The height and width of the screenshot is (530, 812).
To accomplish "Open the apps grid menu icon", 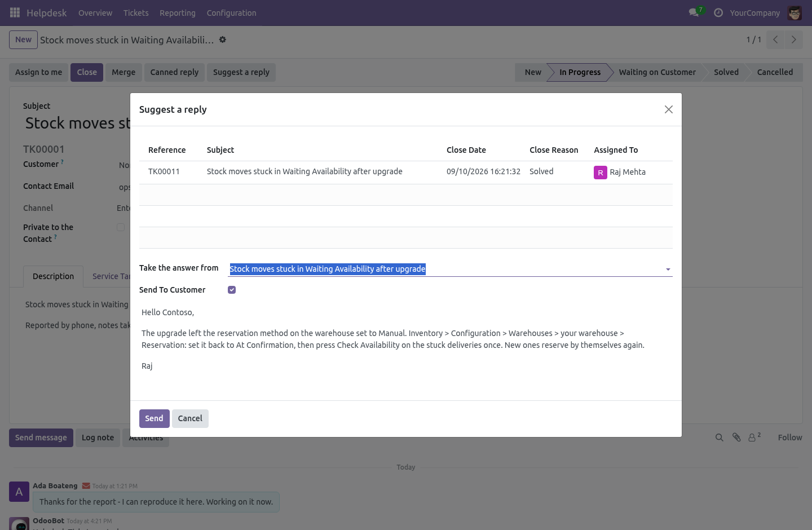I will coord(15,12).
